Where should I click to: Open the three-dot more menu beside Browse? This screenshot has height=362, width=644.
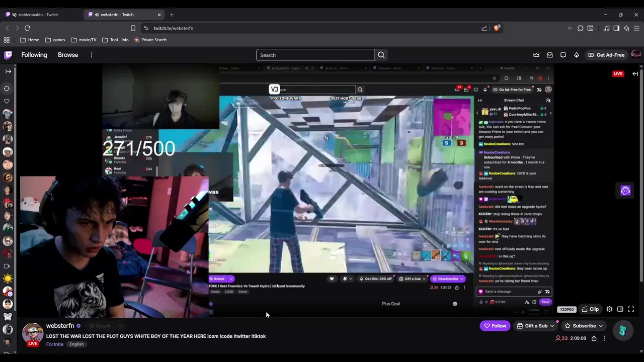click(x=91, y=55)
